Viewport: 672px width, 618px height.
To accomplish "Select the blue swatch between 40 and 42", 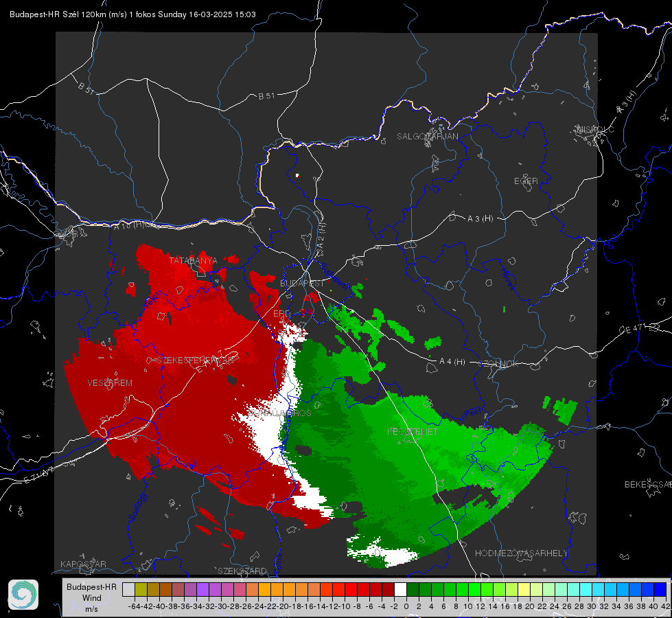I will coord(660,589).
